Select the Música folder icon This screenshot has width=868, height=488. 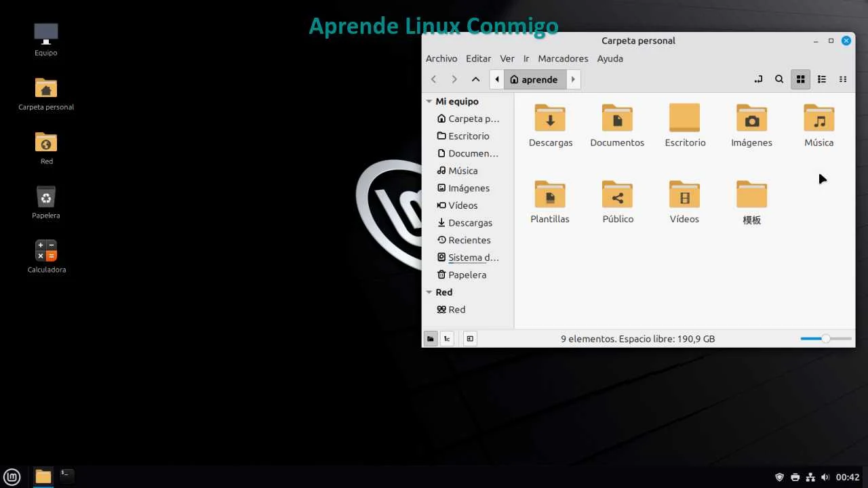(x=818, y=118)
